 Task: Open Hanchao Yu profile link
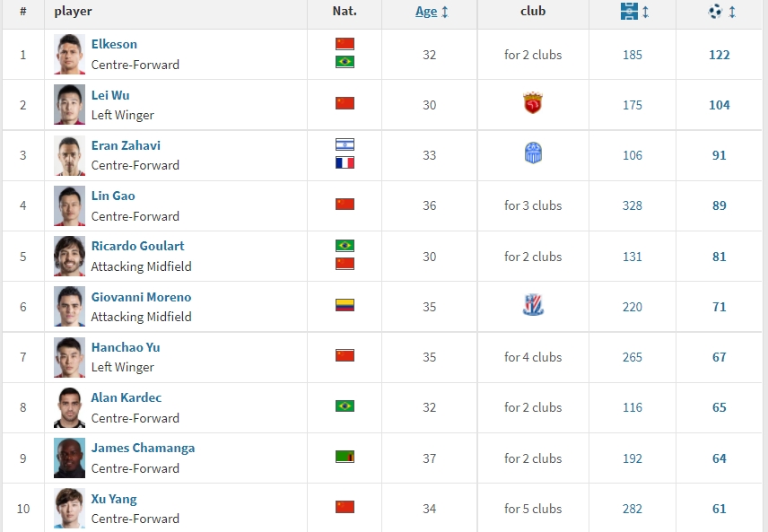pyautogui.click(x=126, y=347)
